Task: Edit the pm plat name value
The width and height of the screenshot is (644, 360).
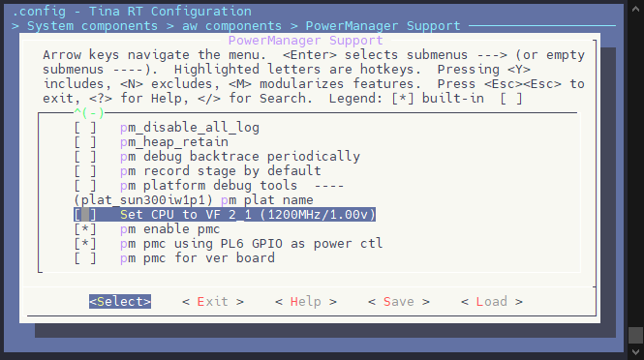Action: click(x=194, y=200)
